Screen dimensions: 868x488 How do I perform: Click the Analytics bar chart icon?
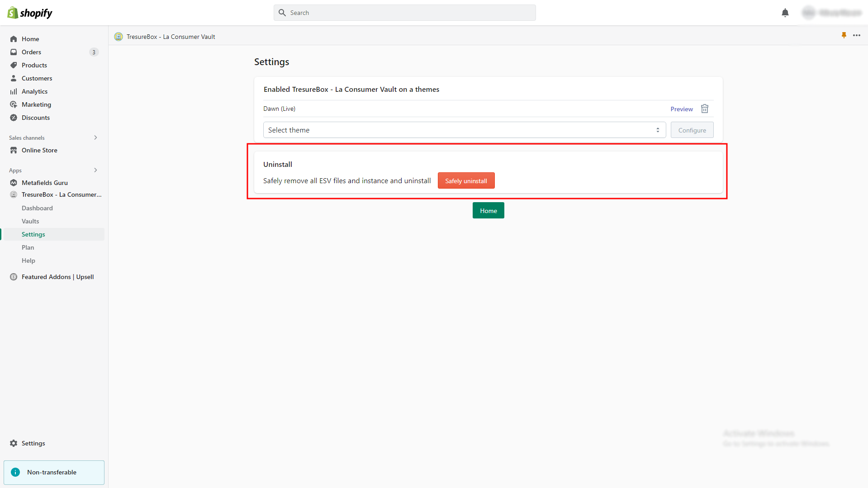point(14,91)
